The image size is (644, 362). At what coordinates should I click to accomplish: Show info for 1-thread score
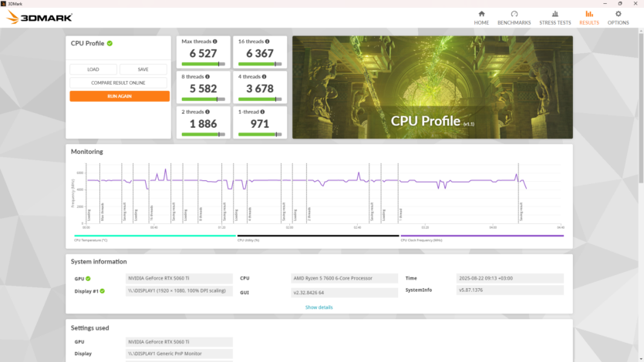click(x=262, y=112)
